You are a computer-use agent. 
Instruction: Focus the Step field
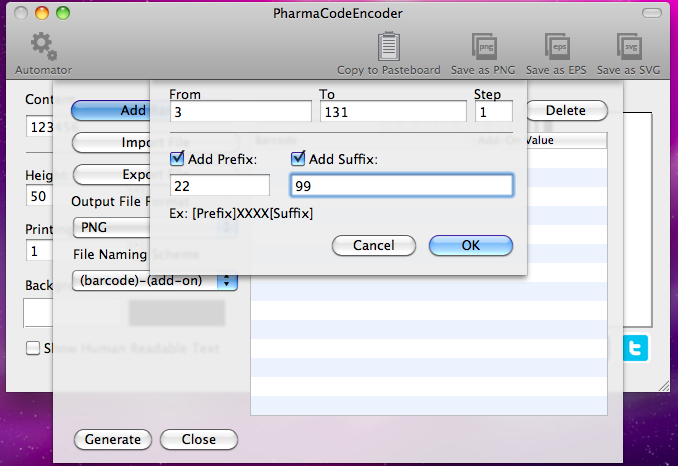click(494, 112)
